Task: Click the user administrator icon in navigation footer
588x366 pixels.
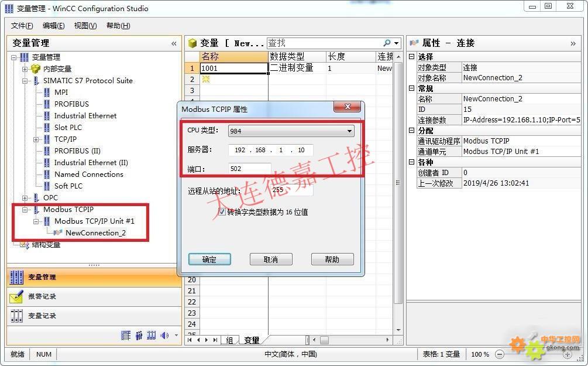Action: click(x=139, y=336)
